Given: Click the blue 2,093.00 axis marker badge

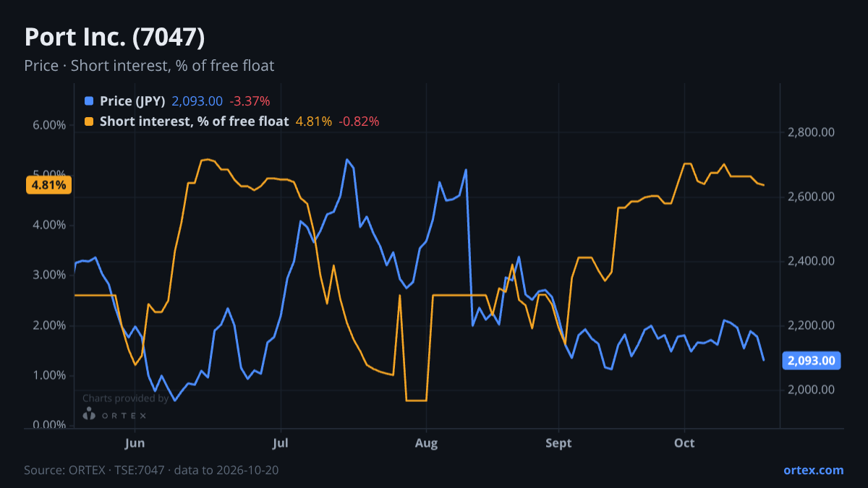Looking at the screenshot, I should (x=812, y=360).
